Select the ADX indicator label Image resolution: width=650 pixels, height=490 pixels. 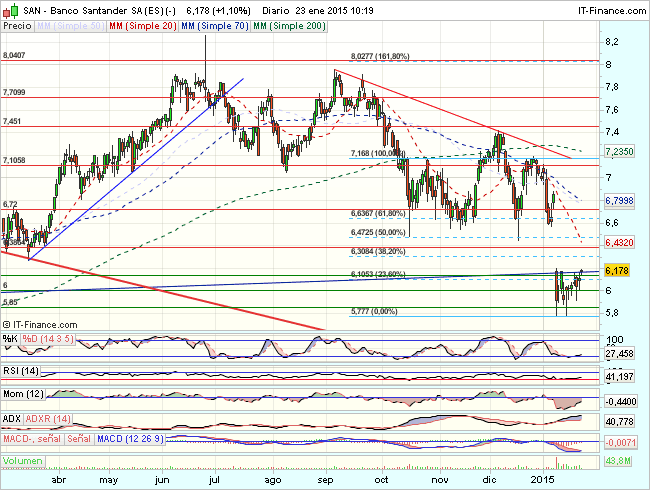coord(12,419)
